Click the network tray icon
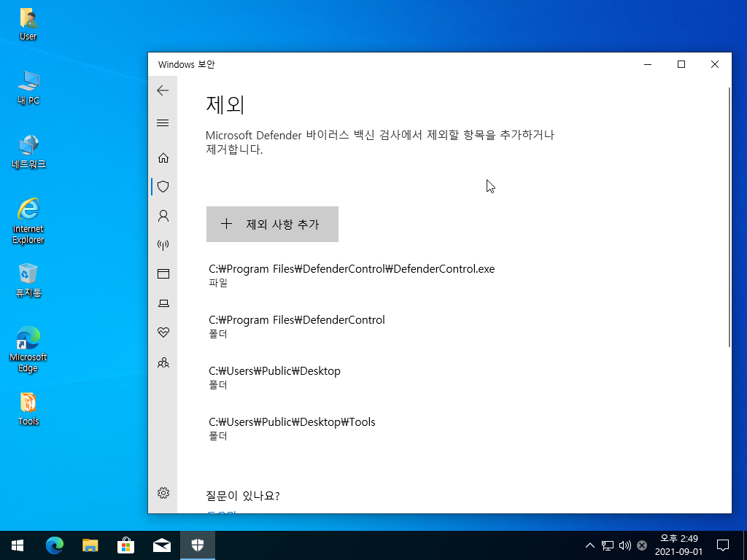The height and width of the screenshot is (560, 747). point(608,545)
